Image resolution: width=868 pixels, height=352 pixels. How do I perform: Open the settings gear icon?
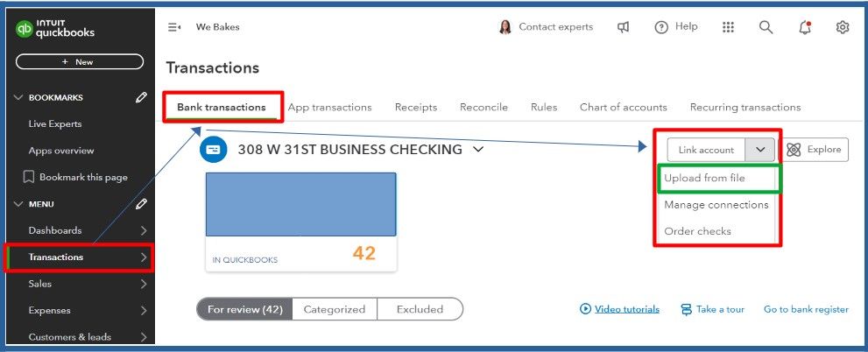point(843,27)
